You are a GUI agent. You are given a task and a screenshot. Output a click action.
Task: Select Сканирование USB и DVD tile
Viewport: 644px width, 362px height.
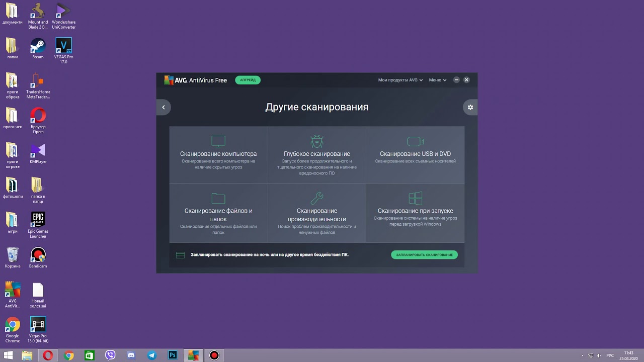point(415,154)
